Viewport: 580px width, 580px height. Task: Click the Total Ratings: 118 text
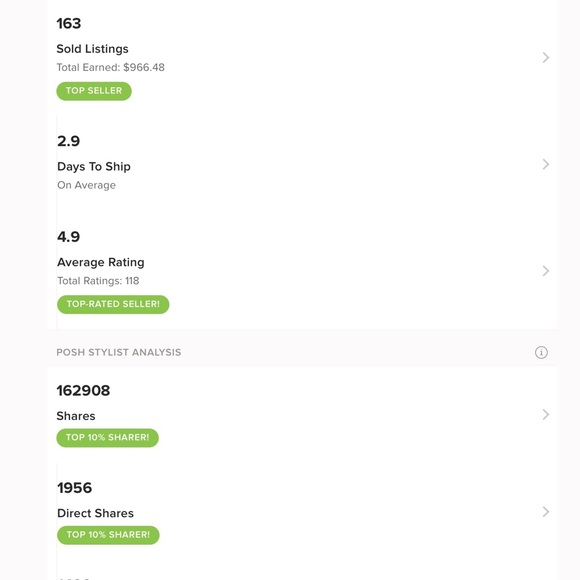(x=98, y=281)
